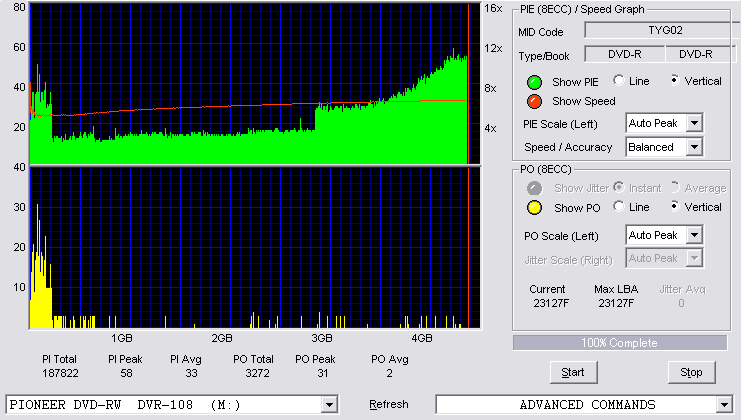Click the PI Total value 187822
742x420 pixels.
[60, 374]
